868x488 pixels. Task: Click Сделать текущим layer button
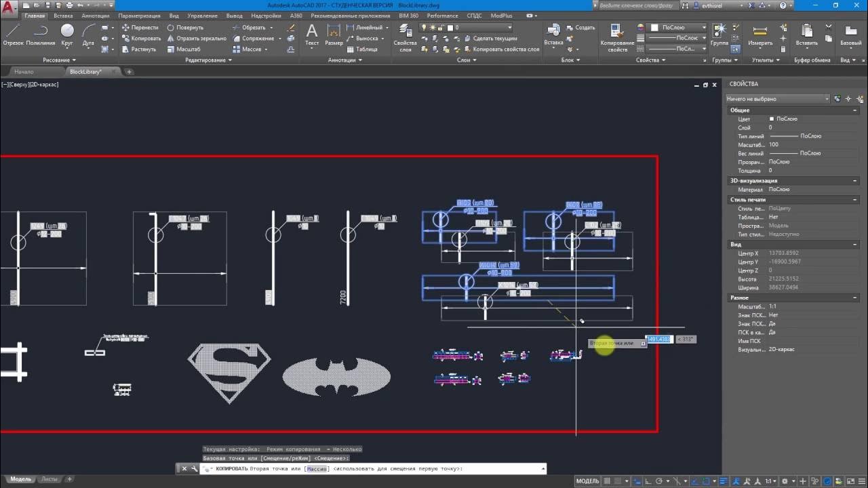[x=490, y=39]
